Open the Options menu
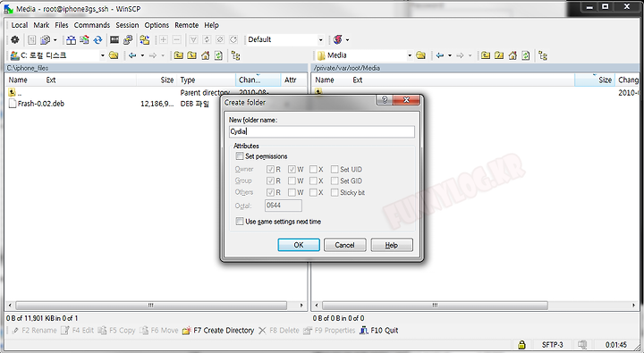The width and height of the screenshot is (644, 353). pyautogui.click(x=157, y=25)
